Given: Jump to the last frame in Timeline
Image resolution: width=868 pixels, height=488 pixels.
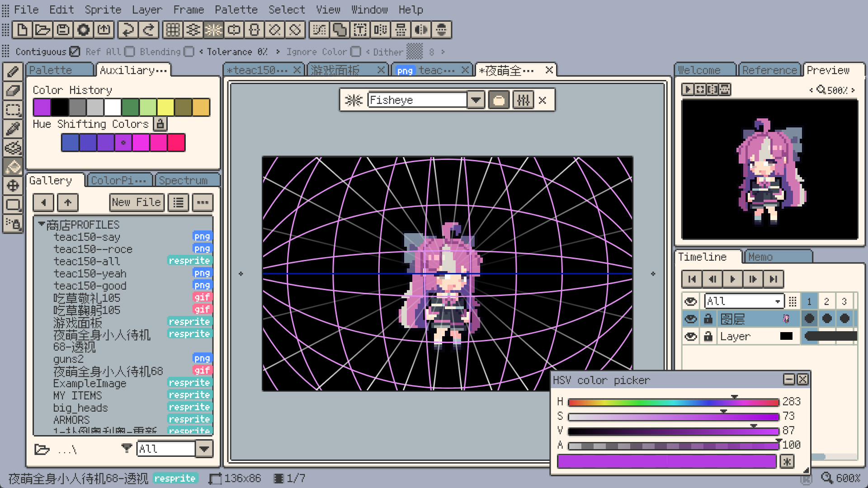Looking at the screenshot, I should [773, 279].
